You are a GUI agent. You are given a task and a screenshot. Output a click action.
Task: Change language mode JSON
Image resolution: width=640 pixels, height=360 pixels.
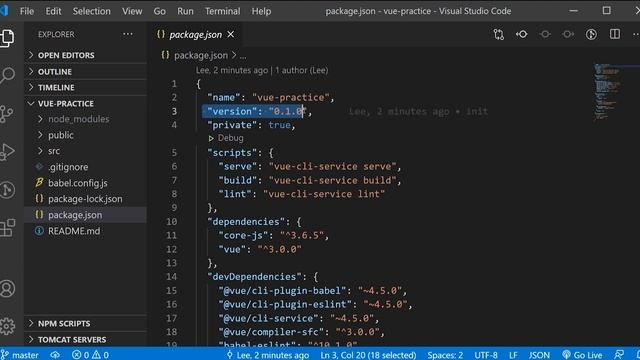[x=539, y=355]
